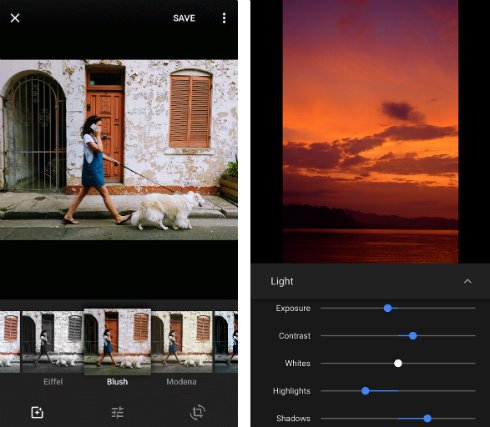The image size is (490, 427).
Task: Click the Shadows slider handle
Action: click(x=427, y=418)
